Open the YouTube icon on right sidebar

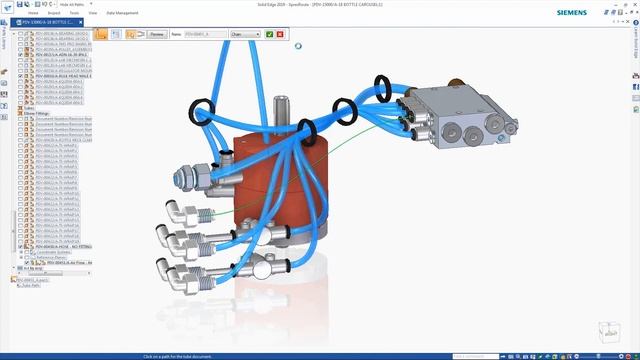[636, 76]
